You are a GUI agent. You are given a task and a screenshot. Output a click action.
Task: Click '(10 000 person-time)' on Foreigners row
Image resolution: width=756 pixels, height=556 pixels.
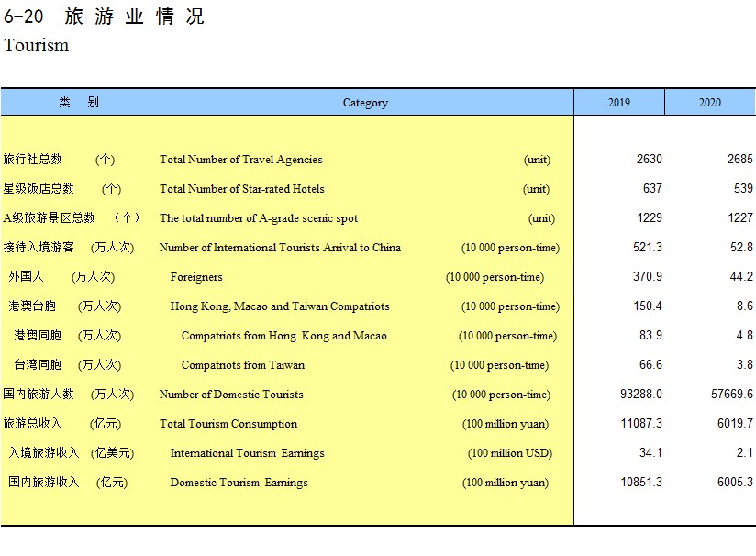coord(495,277)
